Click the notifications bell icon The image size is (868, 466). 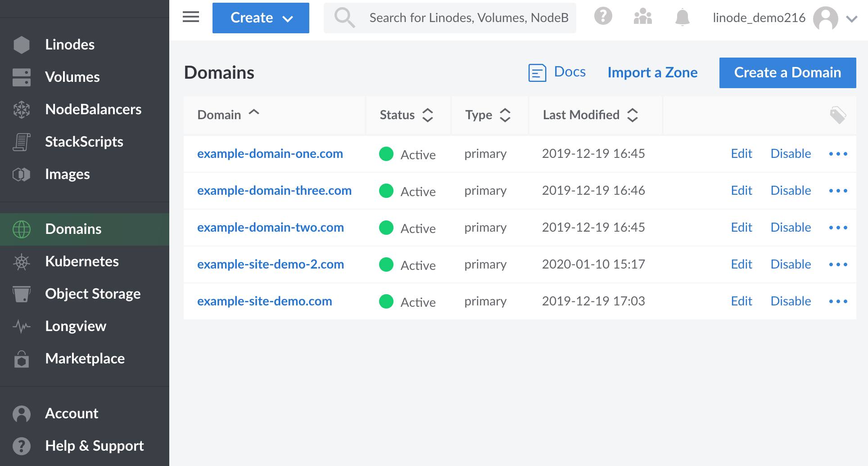682,17
